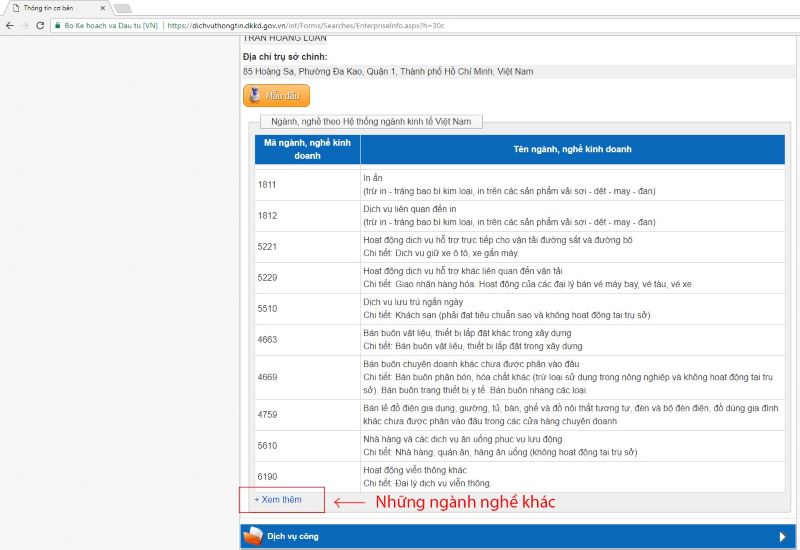Close the 'Thông tin cơ bản' tab
The image size is (800, 550).
pyautogui.click(x=103, y=8)
